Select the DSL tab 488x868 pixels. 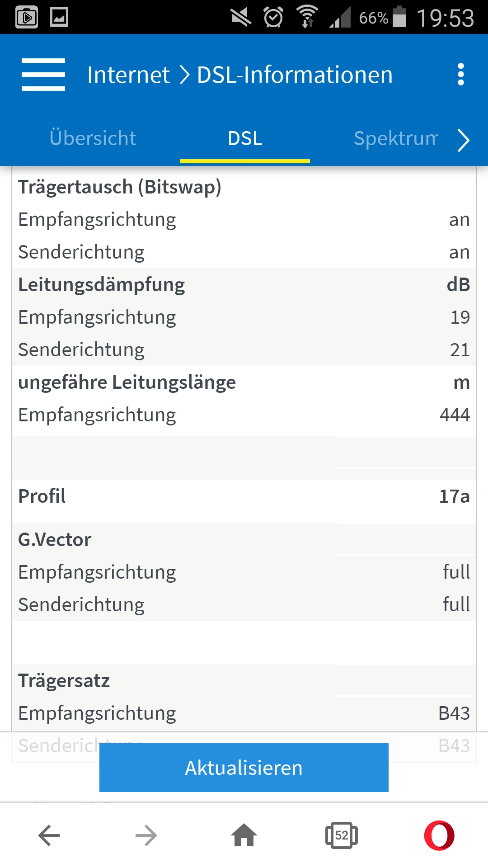pos(245,138)
